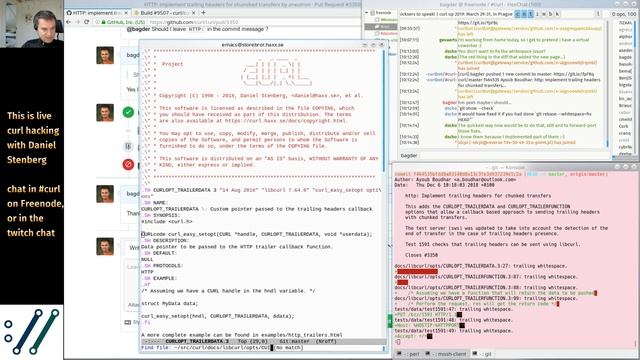This screenshot has width=640, height=360.
Task: Close the 'HTTP: implement' browser tab
Action: click(x=126, y=13)
